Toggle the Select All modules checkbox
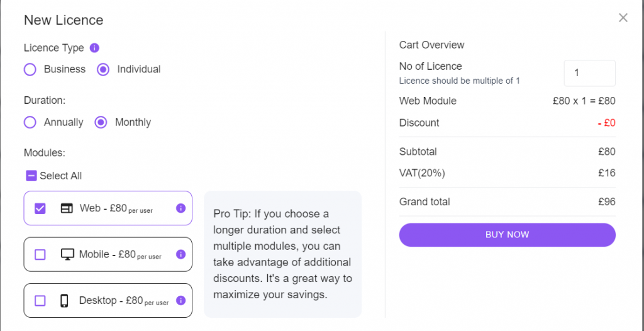Screen dimensions: 644x331 [x=31, y=176]
